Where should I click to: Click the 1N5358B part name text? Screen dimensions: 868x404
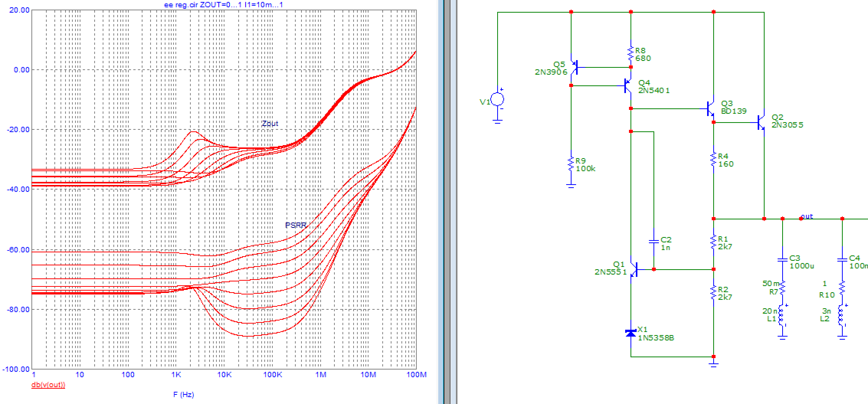tap(656, 338)
